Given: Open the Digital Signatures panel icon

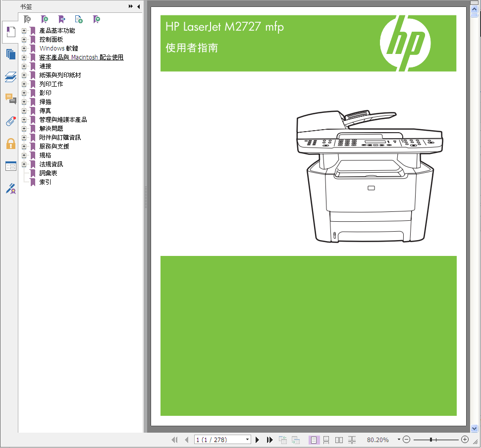Looking at the screenshot, I should [11, 189].
